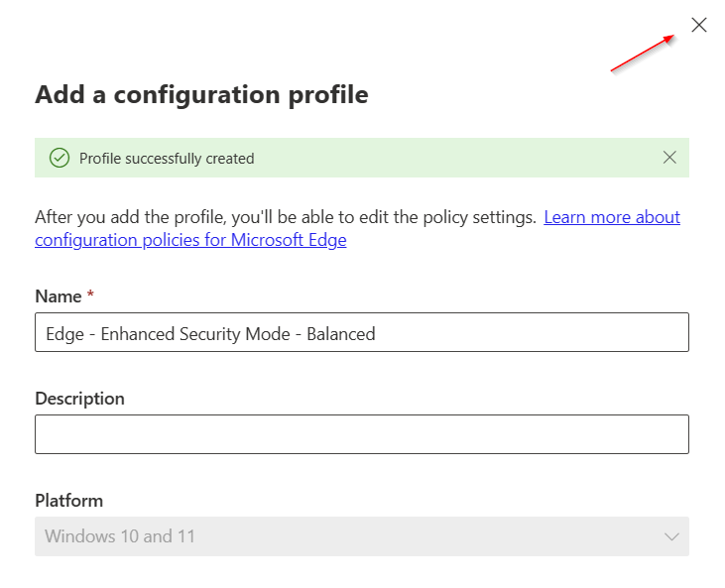725x588 pixels.
Task: Expand the Platform chevron arrow
Action: (x=671, y=536)
